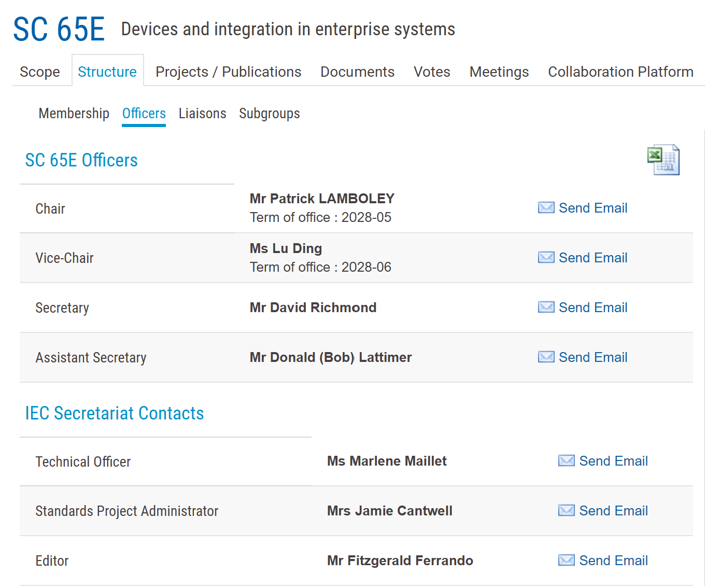Switch to Projects / Publications tab
Viewport: 705px width, 588px height.
coord(228,72)
